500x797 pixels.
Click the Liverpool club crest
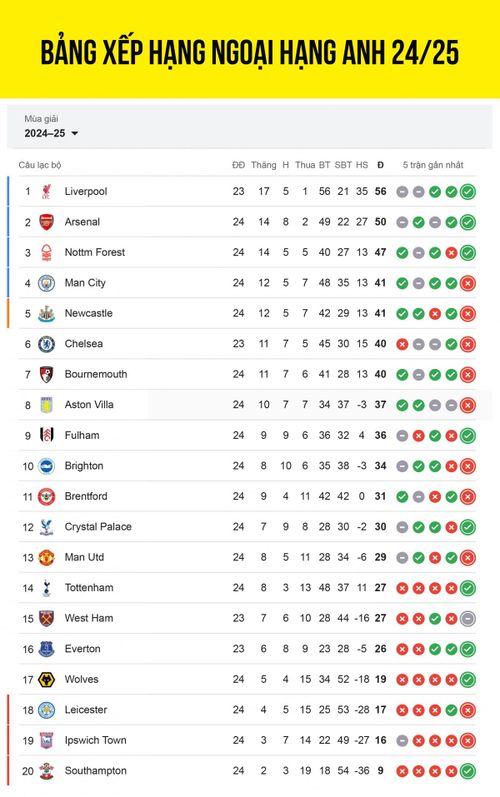pyautogui.click(x=46, y=192)
